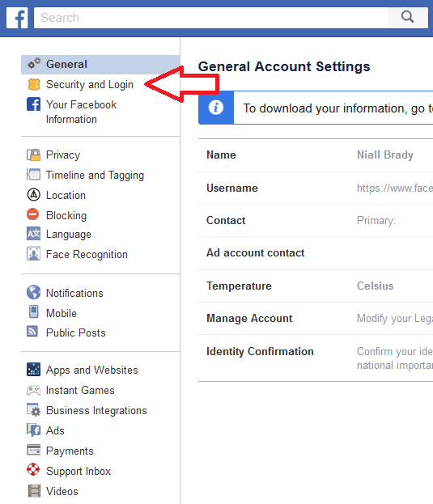
Task: Select Mobile in the sidebar
Action: 62,313
